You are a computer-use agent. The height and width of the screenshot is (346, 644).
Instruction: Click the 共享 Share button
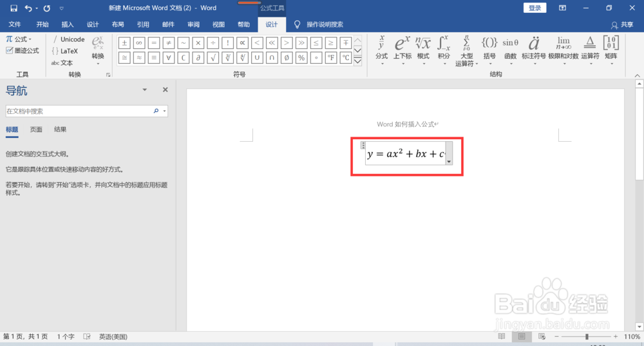622,24
